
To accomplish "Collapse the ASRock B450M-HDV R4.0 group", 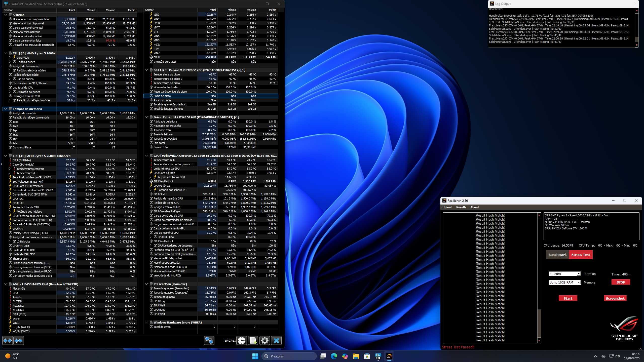I will pos(6,284).
